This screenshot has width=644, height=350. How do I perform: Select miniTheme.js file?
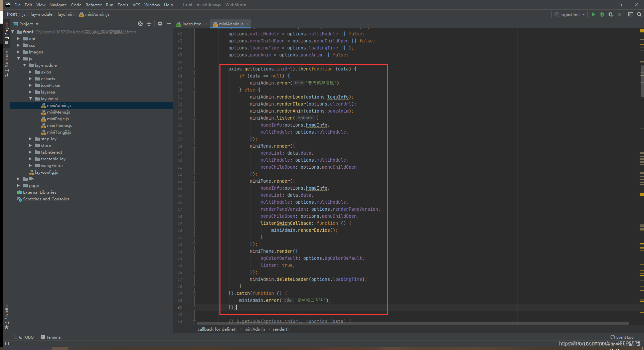pyautogui.click(x=59, y=125)
